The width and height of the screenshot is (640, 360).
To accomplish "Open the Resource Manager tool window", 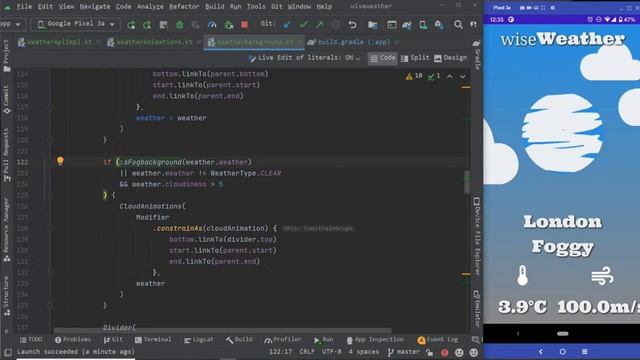I will (6, 230).
